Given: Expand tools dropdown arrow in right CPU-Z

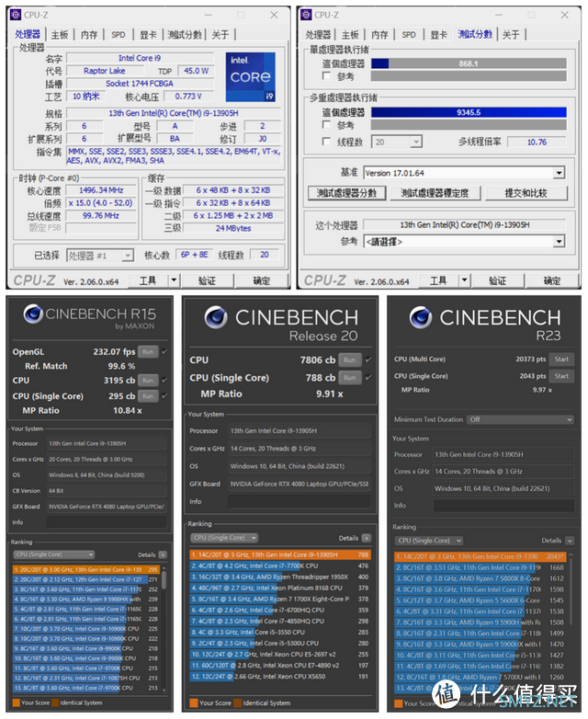Looking at the screenshot, I should pyautogui.click(x=464, y=280).
